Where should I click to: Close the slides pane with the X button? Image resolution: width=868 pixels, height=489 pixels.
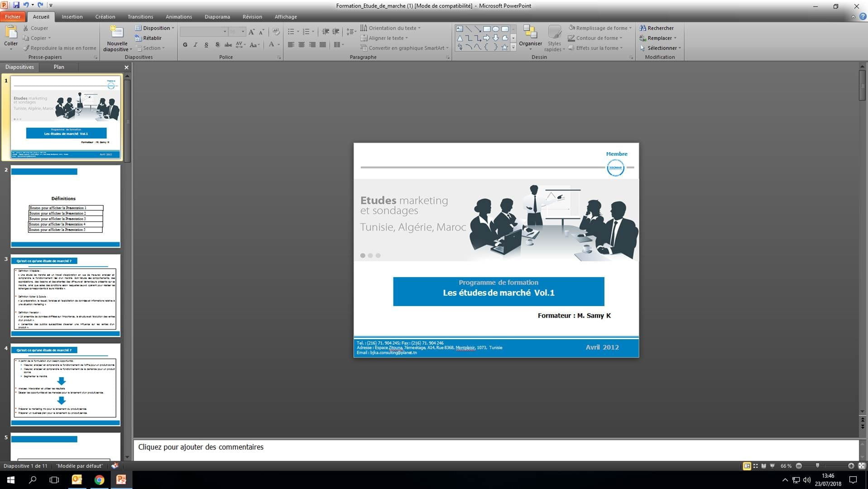pyautogui.click(x=126, y=67)
